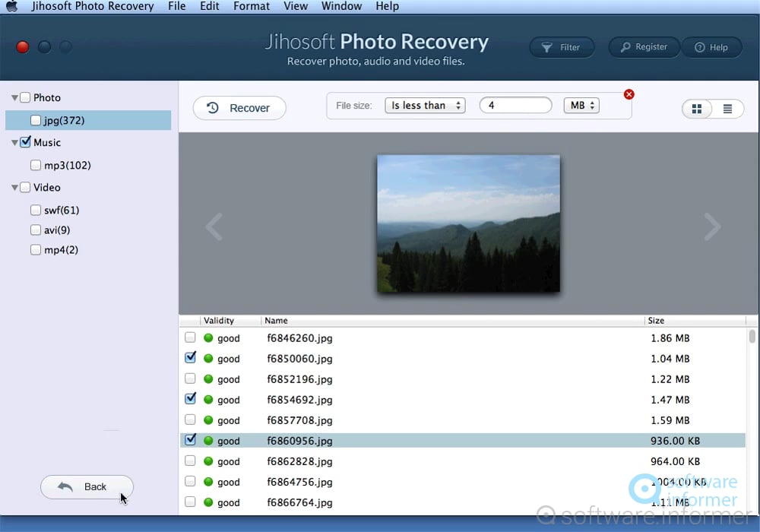Switch to list view icon
This screenshot has height=532, width=760.
727,109
